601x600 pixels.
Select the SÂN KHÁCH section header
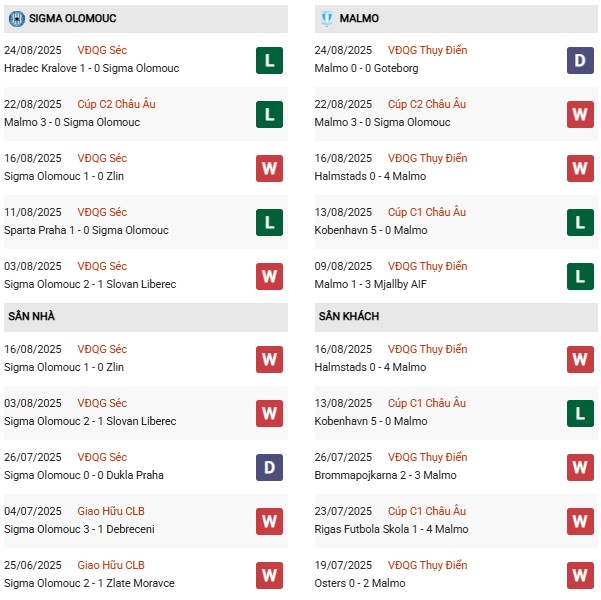[x=350, y=316]
